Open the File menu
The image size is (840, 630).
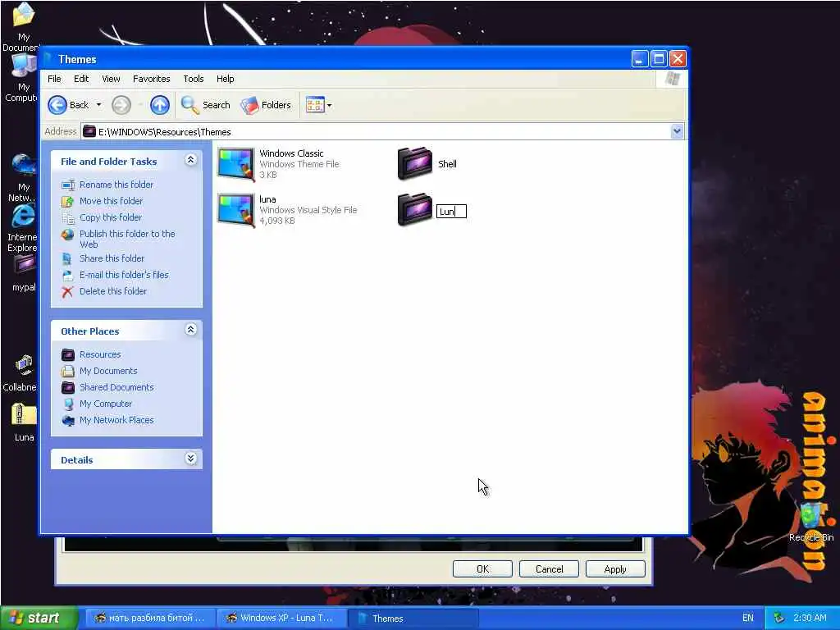click(x=55, y=79)
